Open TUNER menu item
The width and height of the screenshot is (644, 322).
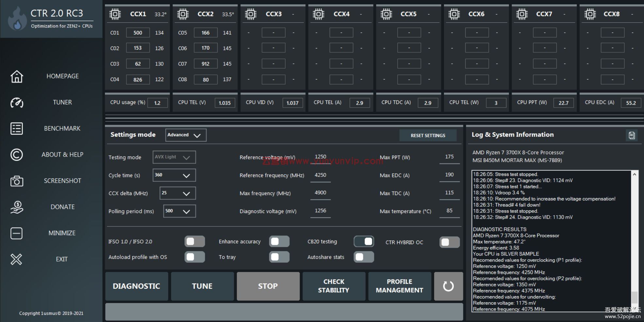tap(62, 102)
